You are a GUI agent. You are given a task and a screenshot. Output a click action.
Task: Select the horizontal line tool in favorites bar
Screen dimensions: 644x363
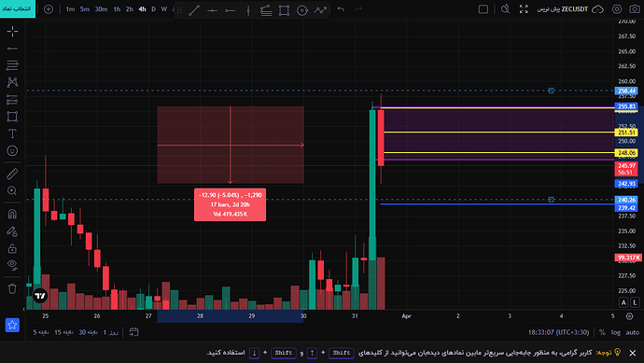pos(213,10)
